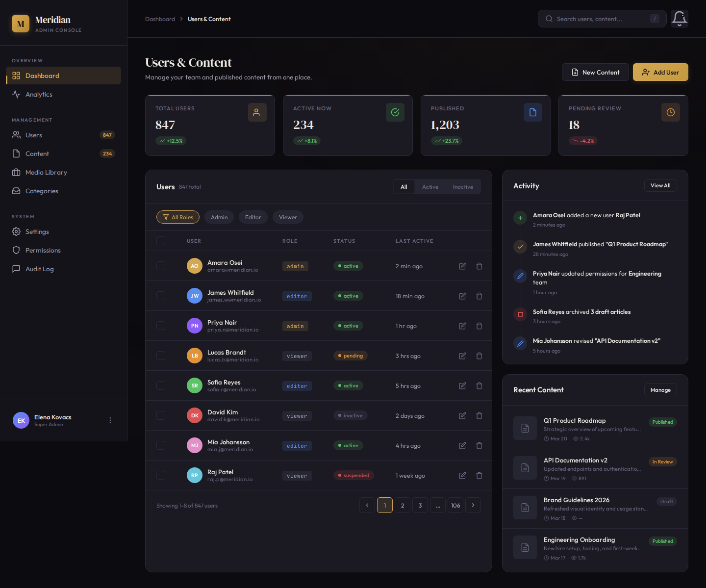Open next page with the right chevron

tap(473, 505)
